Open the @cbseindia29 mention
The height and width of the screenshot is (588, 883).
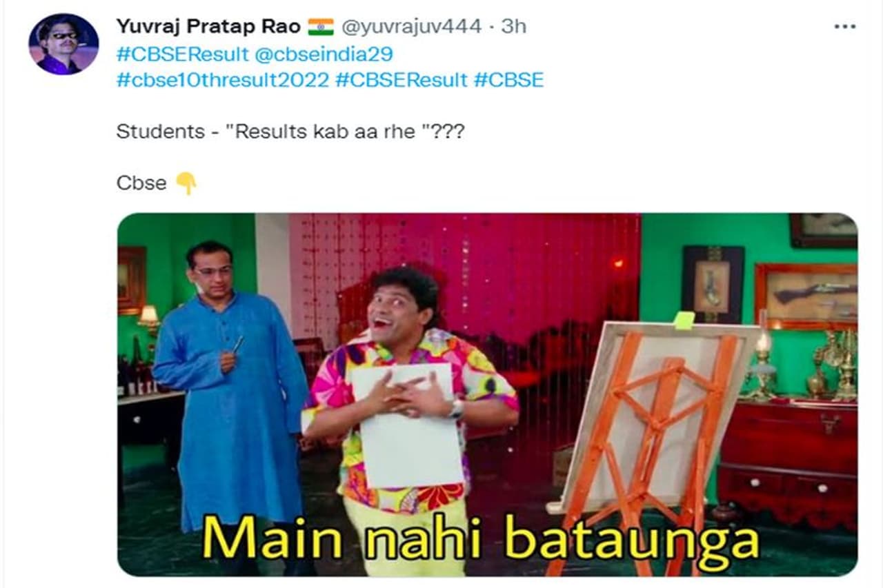324,54
